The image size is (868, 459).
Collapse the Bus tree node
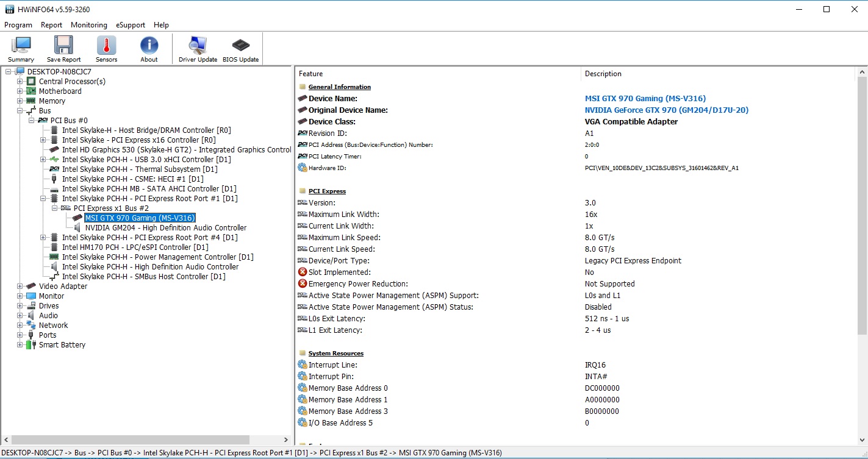[20, 111]
